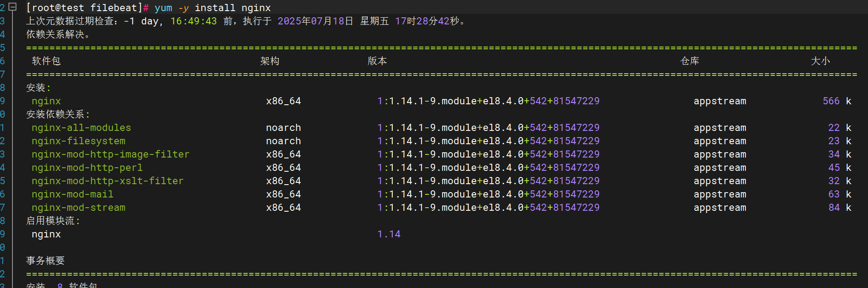Click the 事务概要 heading
868x288 pixels.
tap(45, 261)
